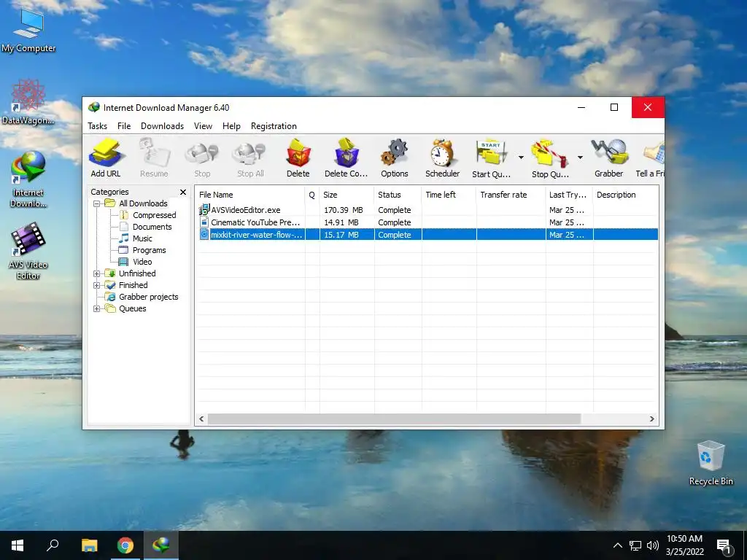The height and width of the screenshot is (560, 747).
Task: Open the Windows Start menu
Action: tap(18, 545)
